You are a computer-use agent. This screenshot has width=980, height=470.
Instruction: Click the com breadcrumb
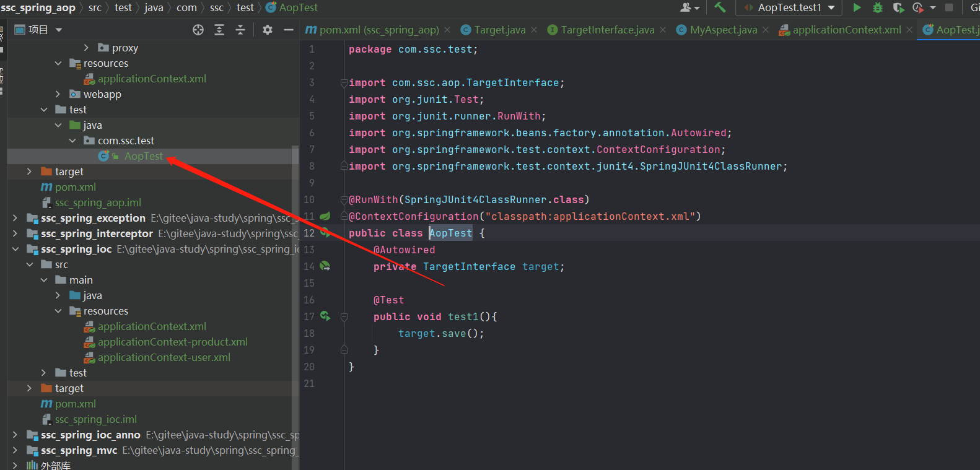click(186, 7)
